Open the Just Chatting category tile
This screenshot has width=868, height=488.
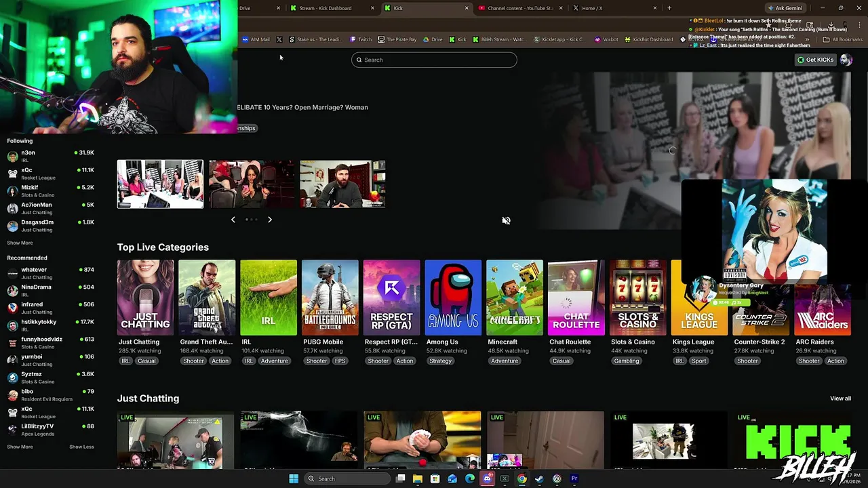(145, 298)
